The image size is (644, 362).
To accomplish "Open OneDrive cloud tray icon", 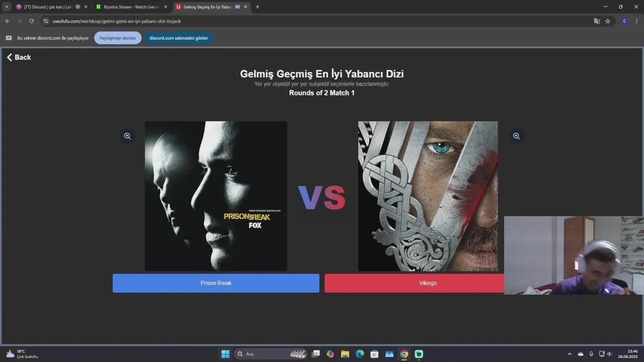I will [581, 354].
